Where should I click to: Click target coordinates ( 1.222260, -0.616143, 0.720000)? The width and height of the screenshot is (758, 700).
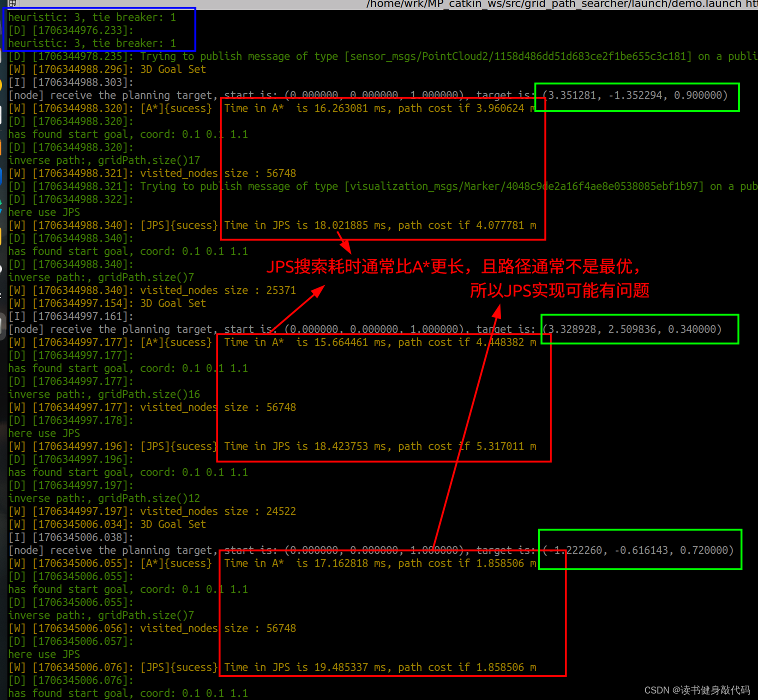(x=638, y=550)
